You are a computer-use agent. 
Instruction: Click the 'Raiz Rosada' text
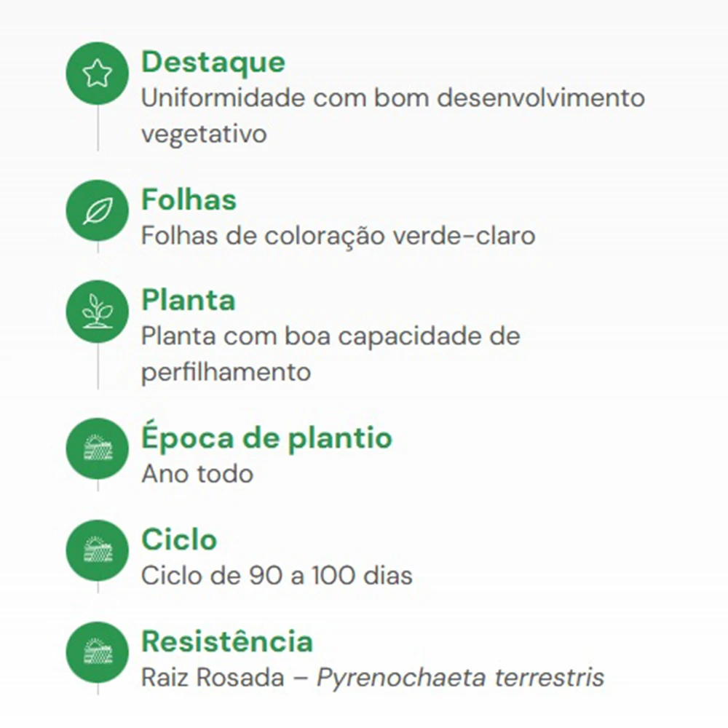coord(213,678)
